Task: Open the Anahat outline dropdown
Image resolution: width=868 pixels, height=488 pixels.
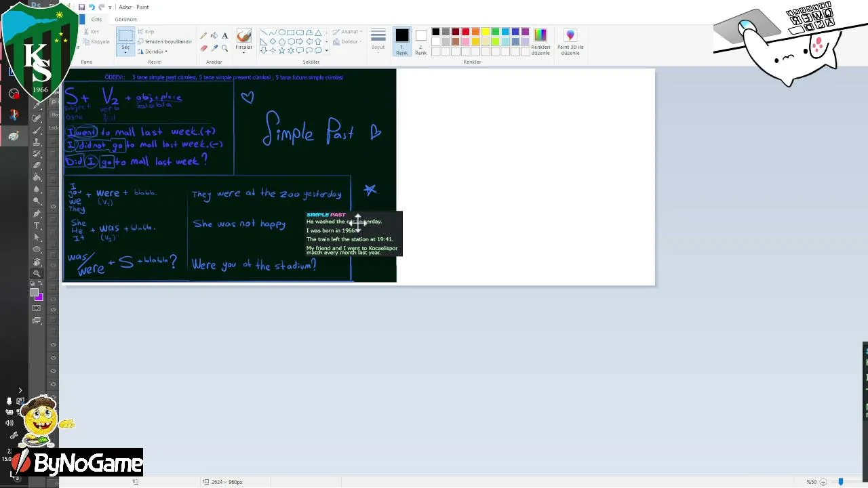Action: coord(348,32)
